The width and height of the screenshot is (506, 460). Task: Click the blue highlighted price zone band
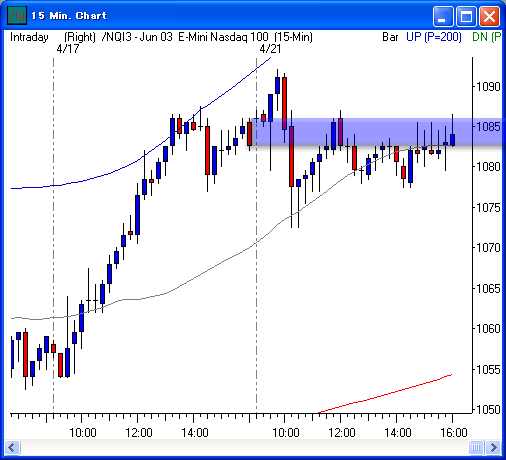pyautogui.click(x=378, y=132)
